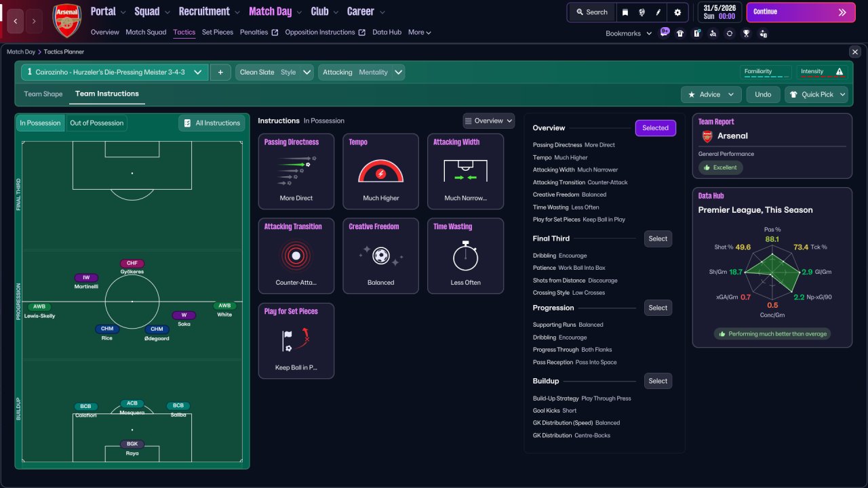
Task: Click the Match Day breadcrumb link
Action: point(21,52)
